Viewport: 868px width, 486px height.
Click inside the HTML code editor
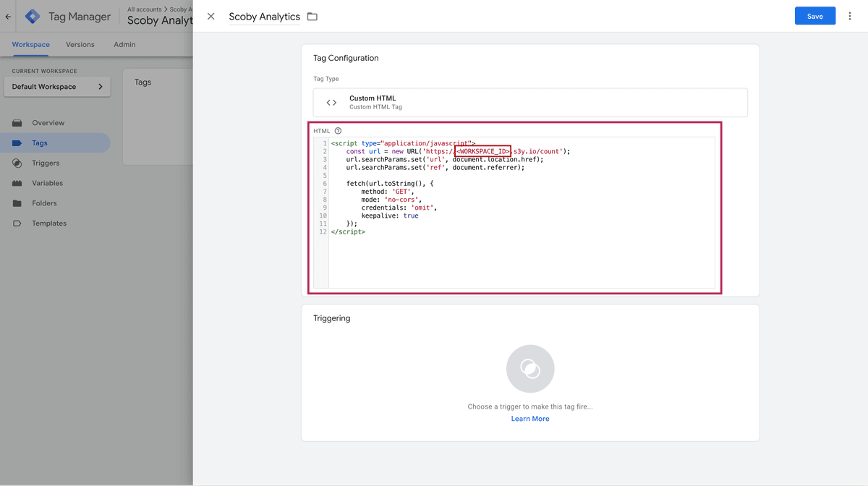coord(521,260)
